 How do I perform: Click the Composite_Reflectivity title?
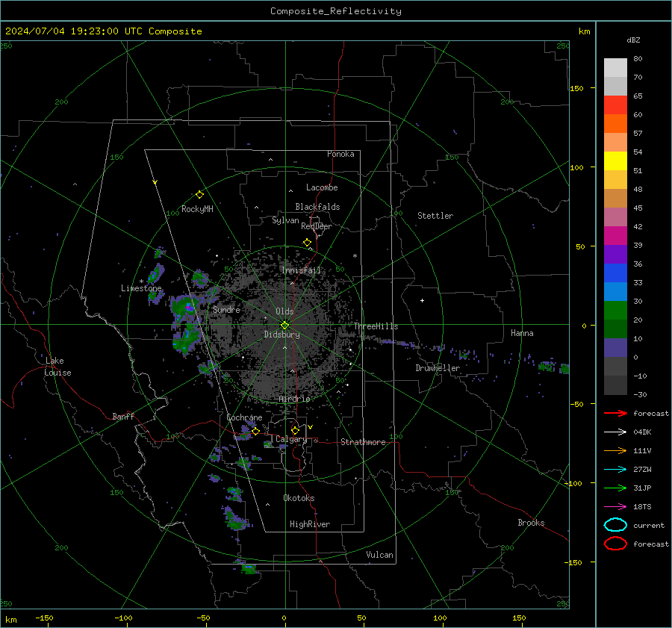(335, 11)
